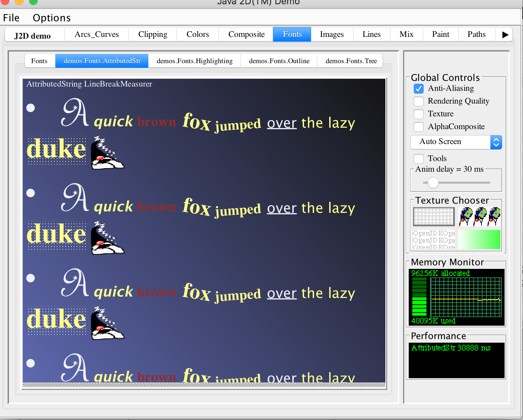Click the tab scroll right arrow
Screen dimensions: 523x420
tap(505, 35)
